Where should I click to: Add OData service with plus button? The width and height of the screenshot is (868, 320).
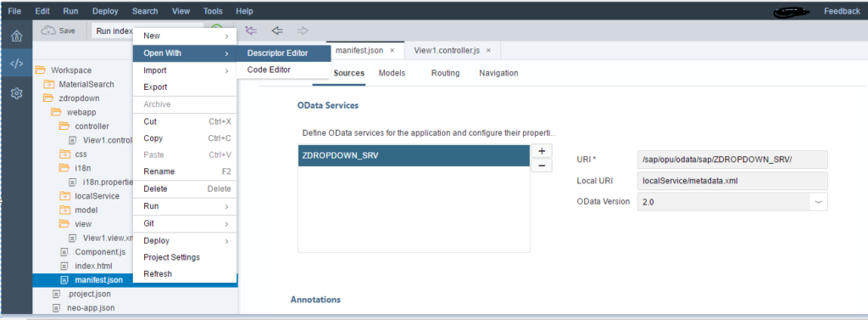point(542,151)
